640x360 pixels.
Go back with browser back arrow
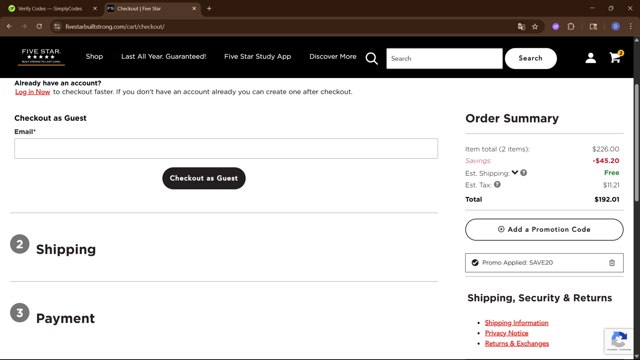pos(9,27)
